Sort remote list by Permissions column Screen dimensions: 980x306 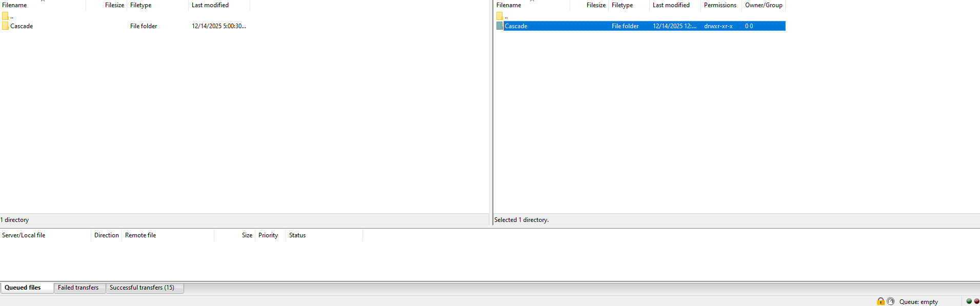click(x=720, y=5)
